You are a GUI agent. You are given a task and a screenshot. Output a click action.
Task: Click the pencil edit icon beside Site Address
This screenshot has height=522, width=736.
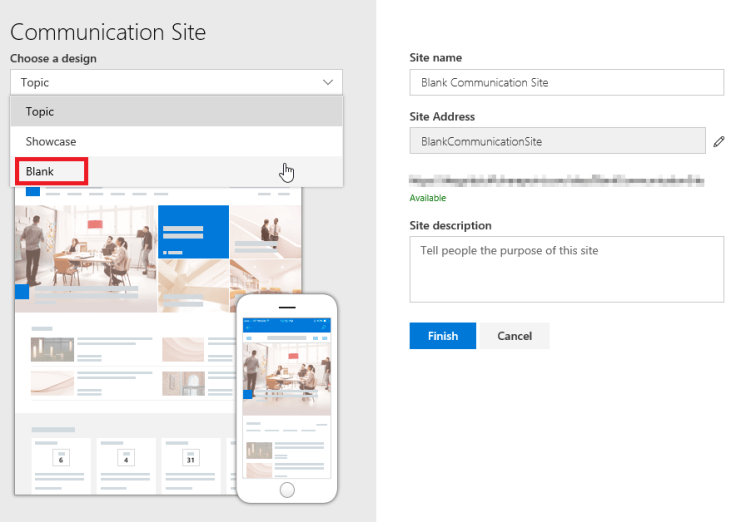[718, 142]
